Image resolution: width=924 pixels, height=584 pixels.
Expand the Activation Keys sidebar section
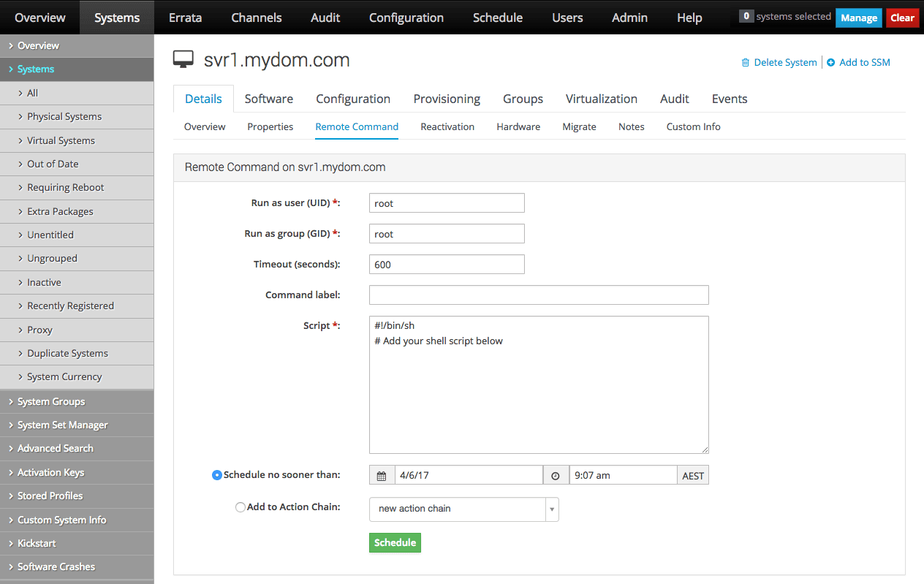pos(77,472)
